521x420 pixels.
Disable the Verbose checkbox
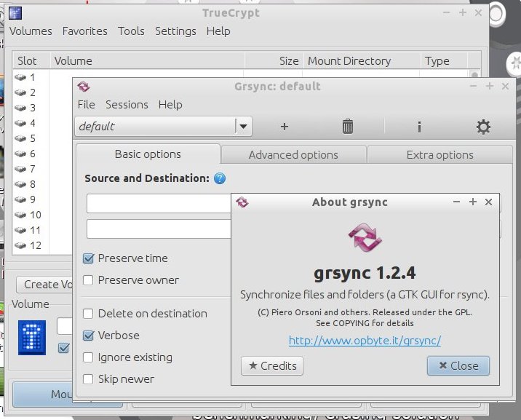coord(88,336)
